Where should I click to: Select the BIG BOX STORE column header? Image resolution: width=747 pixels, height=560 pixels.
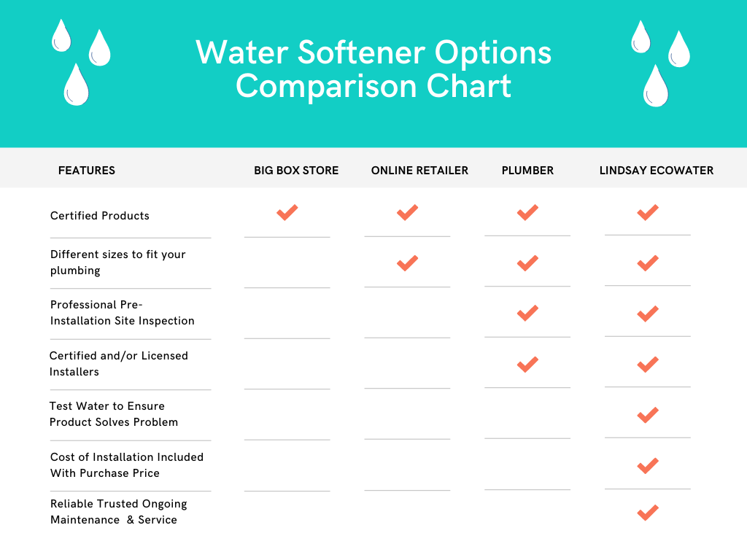(296, 171)
